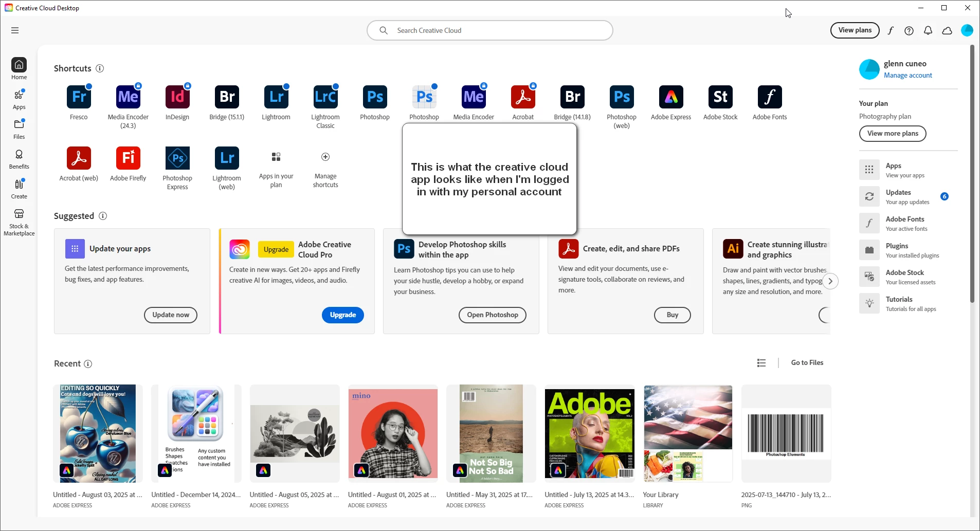Image resolution: width=980 pixels, height=531 pixels.
Task: Click the Go to Files link
Action: click(807, 363)
